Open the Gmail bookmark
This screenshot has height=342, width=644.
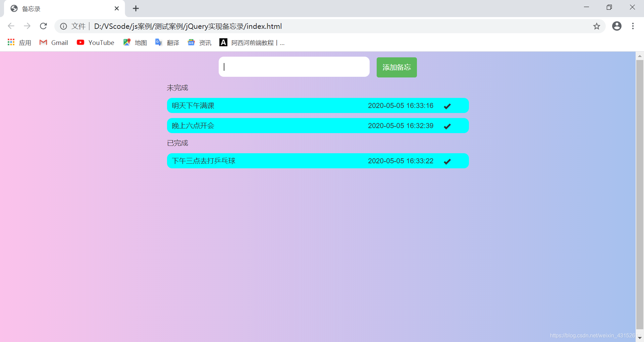(54, 43)
